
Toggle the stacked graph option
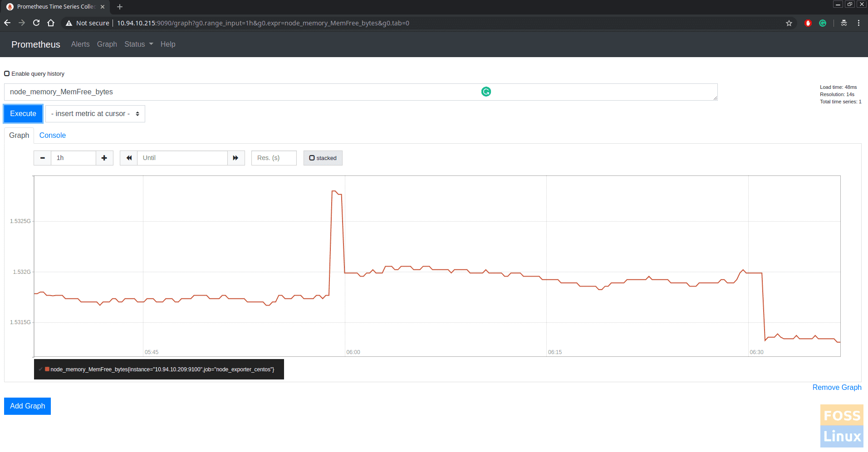pyautogui.click(x=323, y=158)
